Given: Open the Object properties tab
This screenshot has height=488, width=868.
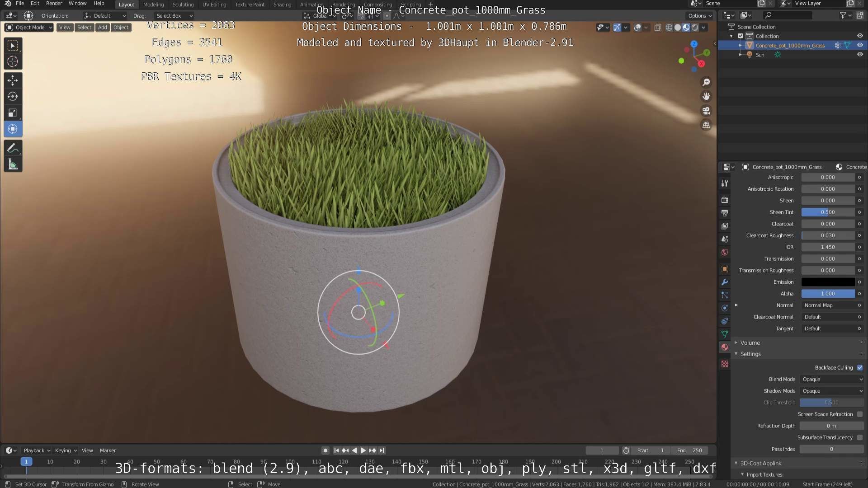Looking at the screenshot, I should pos(725,269).
